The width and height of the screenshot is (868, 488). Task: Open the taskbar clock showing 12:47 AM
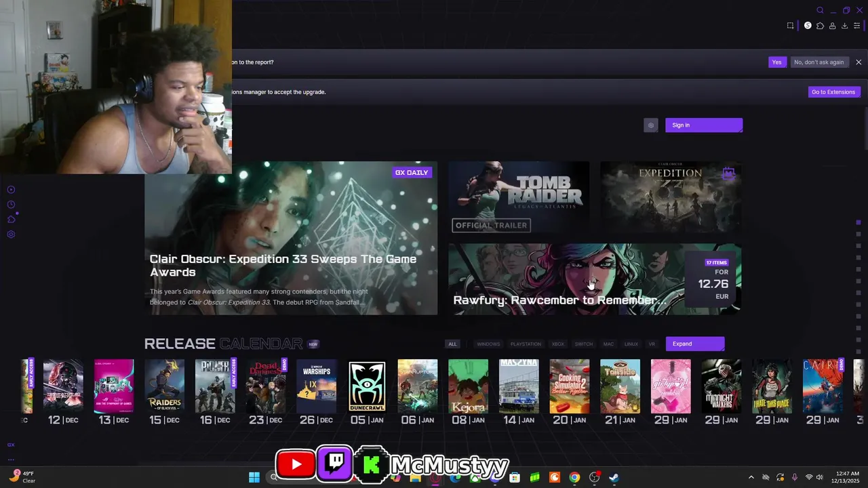pyautogui.click(x=847, y=477)
